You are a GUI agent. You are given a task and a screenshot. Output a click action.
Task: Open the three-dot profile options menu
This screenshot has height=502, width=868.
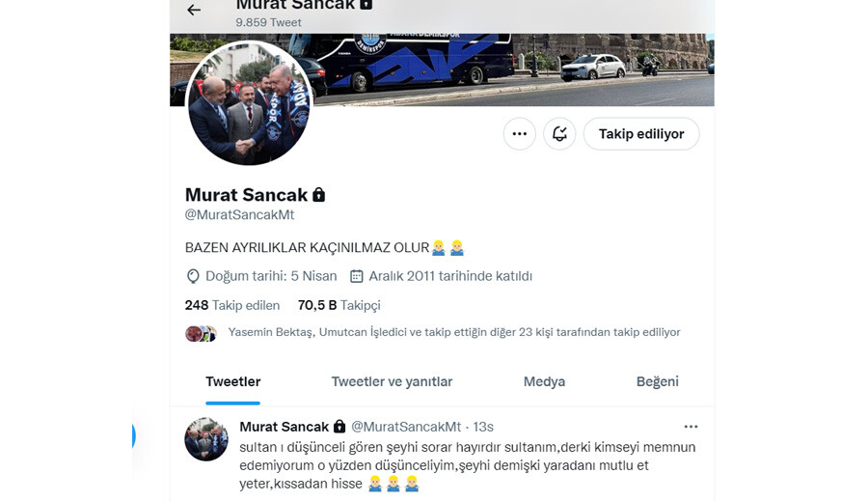[519, 133]
